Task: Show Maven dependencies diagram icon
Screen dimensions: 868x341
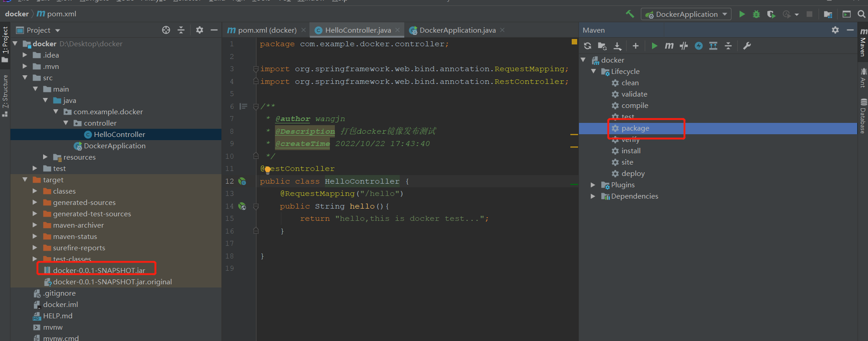Action: [x=713, y=46]
